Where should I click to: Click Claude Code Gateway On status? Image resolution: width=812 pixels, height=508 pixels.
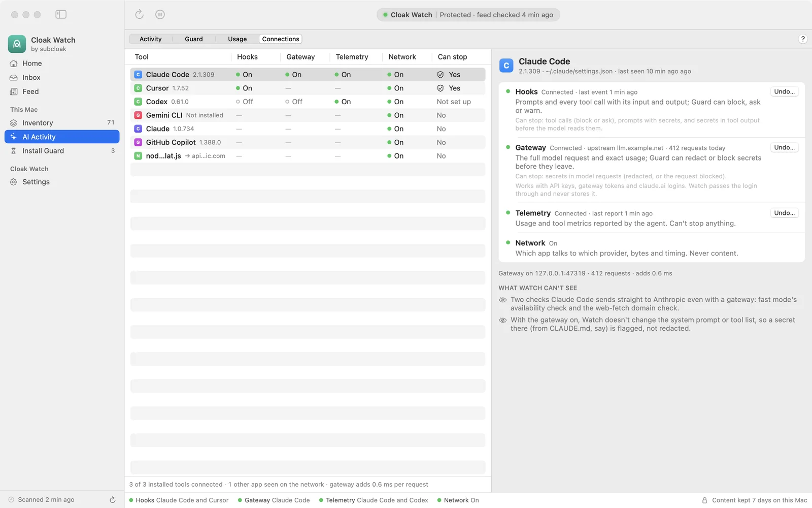click(293, 75)
